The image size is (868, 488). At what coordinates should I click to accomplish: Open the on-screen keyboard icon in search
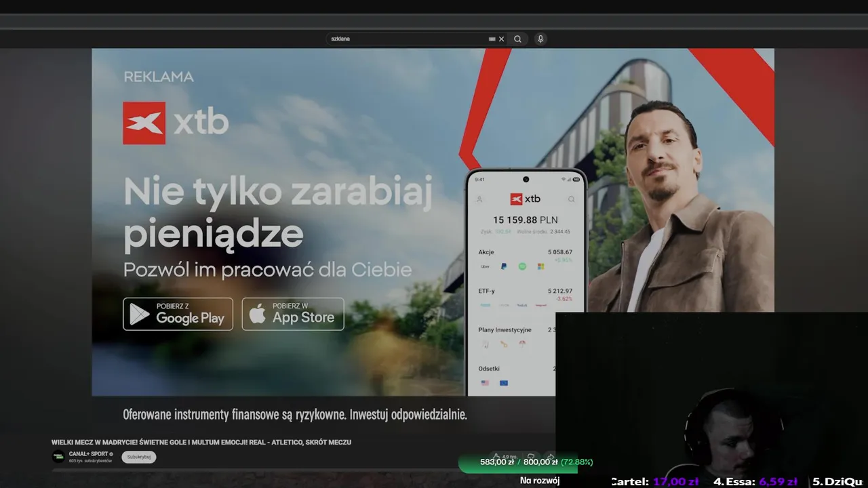[x=492, y=39]
